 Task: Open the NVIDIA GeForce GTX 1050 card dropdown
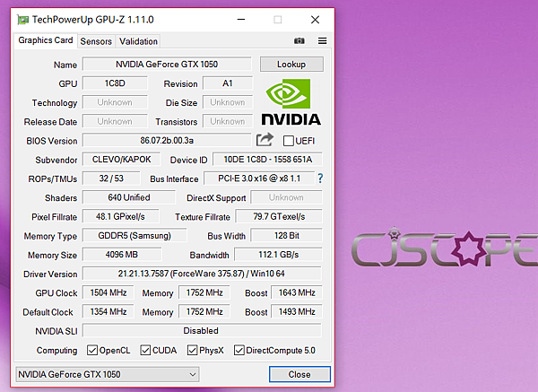[108, 374]
